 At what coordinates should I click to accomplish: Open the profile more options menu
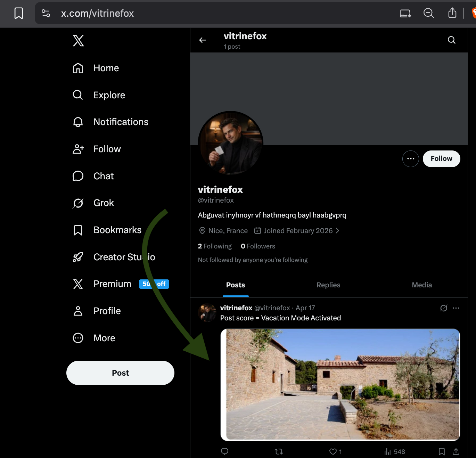[410, 158]
